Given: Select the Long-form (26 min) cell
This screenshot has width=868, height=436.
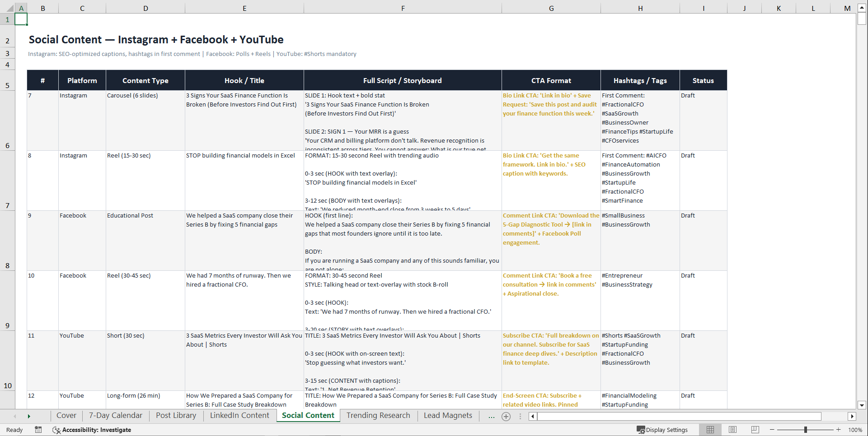Looking at the screenshot, I should (145, 400).
